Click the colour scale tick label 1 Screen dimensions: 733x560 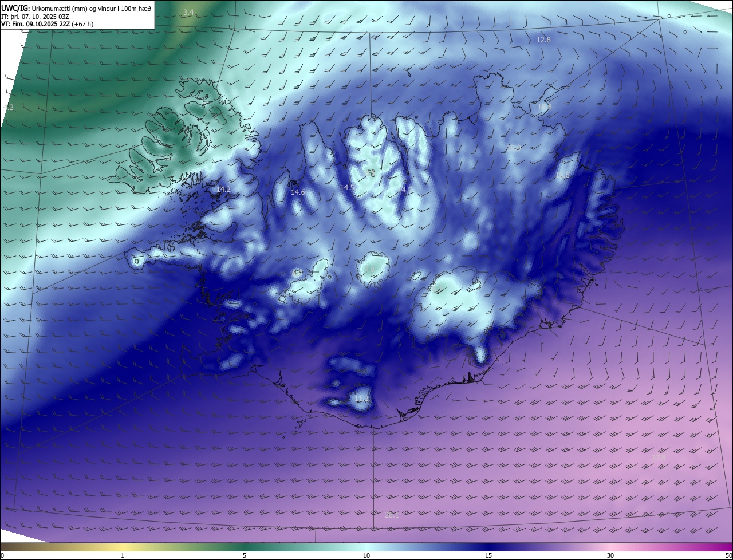pyautogui.click(x=123, y=555)
